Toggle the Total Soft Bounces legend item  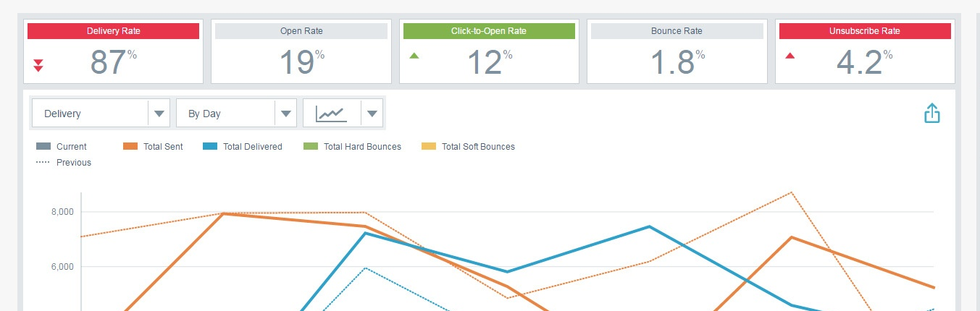pyautogui.click(x=468, y=146)
